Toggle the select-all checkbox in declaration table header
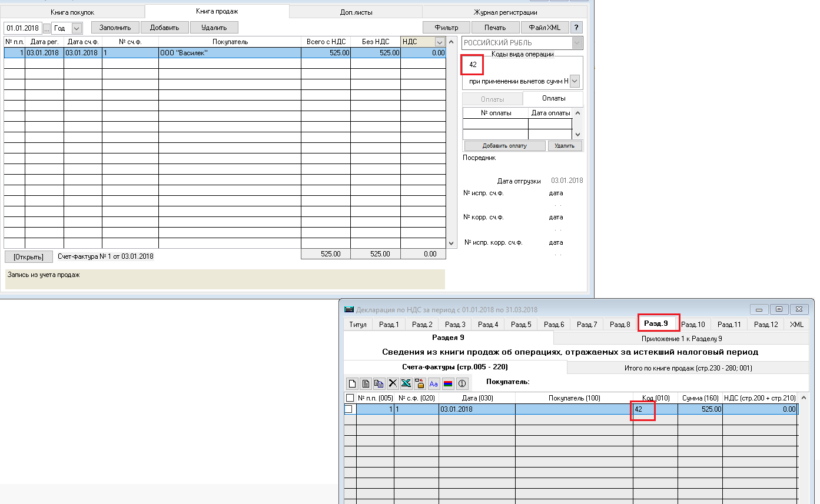Image resolution: width=820 pixels, height=504 pixels. tap(350, 398)
